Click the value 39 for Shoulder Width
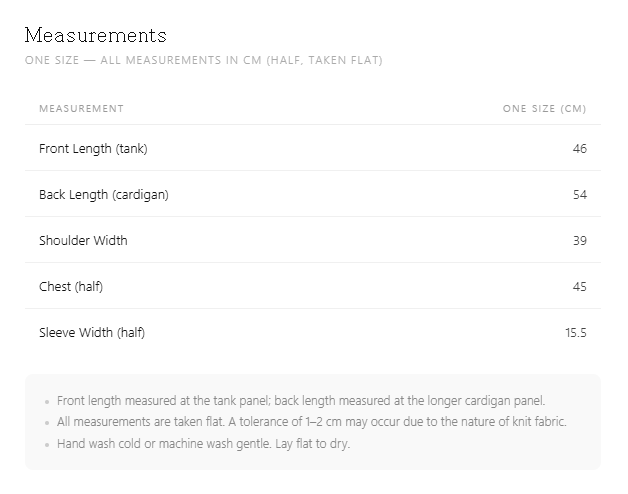Image resolution: width=628 pixels, height=494 pixels. click(x=580, y=240)
